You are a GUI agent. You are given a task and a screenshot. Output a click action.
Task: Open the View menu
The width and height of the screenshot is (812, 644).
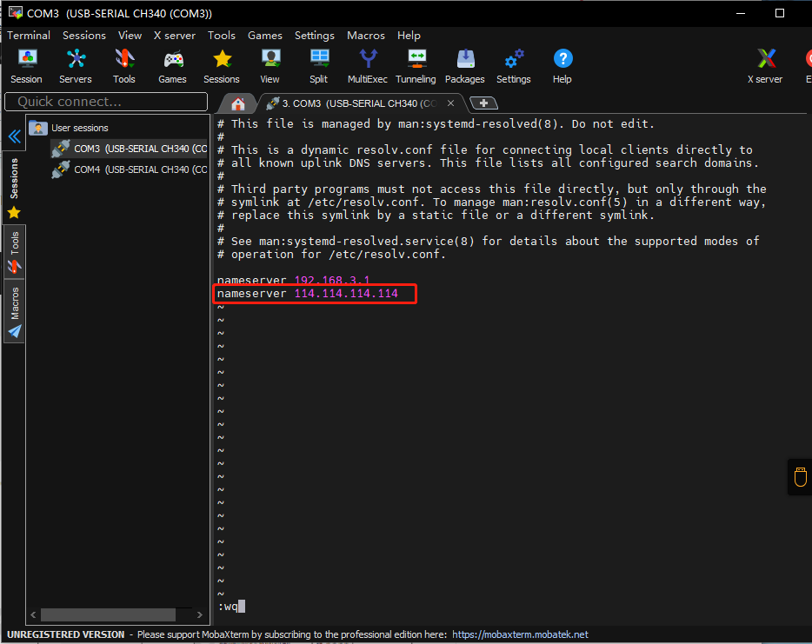coord(130,36)
